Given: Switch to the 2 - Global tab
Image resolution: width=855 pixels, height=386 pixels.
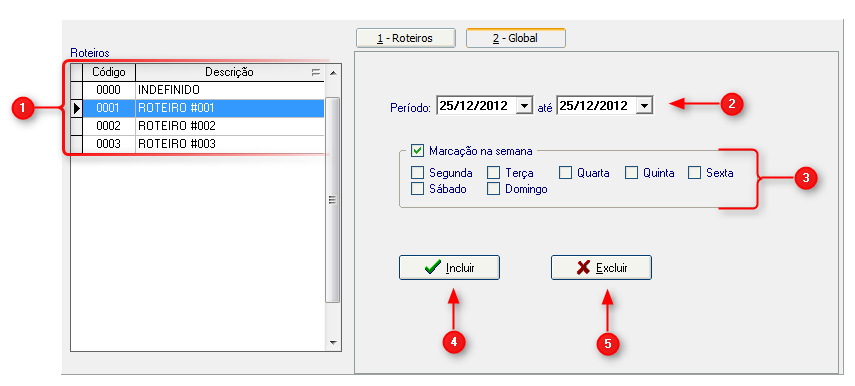Looking at the screenshot, I should click(x=515, y=39).
